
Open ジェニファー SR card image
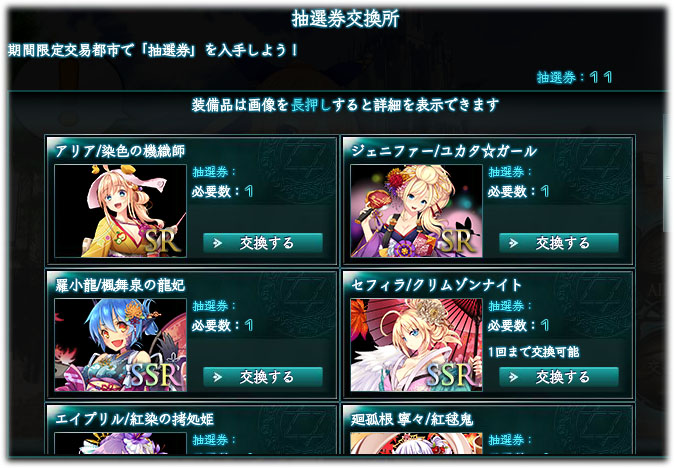[416, 211]
